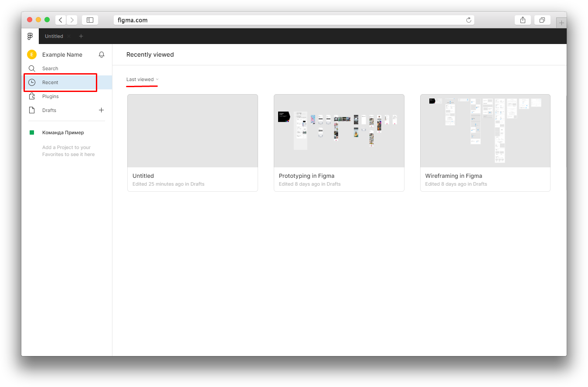588x387 pixels.
Task: Click the green team color square
Action: tap(32, 132)
